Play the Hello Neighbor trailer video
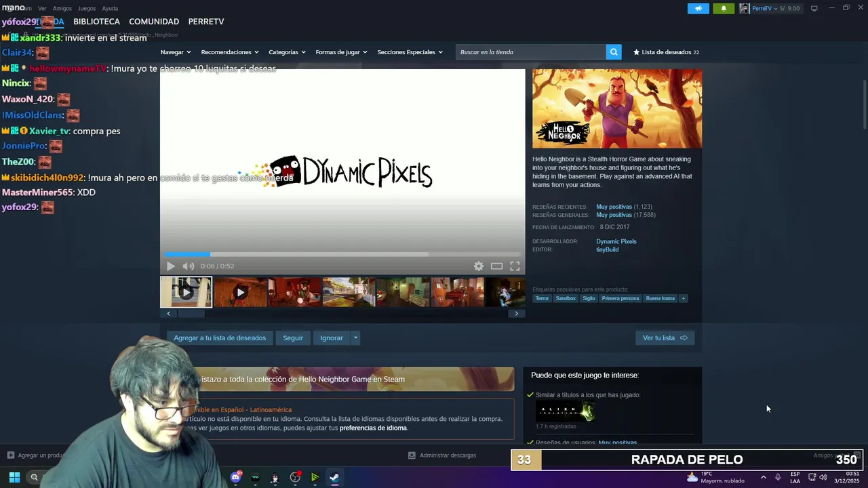Image resolution: width=868 pixels, height=488 pixels. pos(171,266)
